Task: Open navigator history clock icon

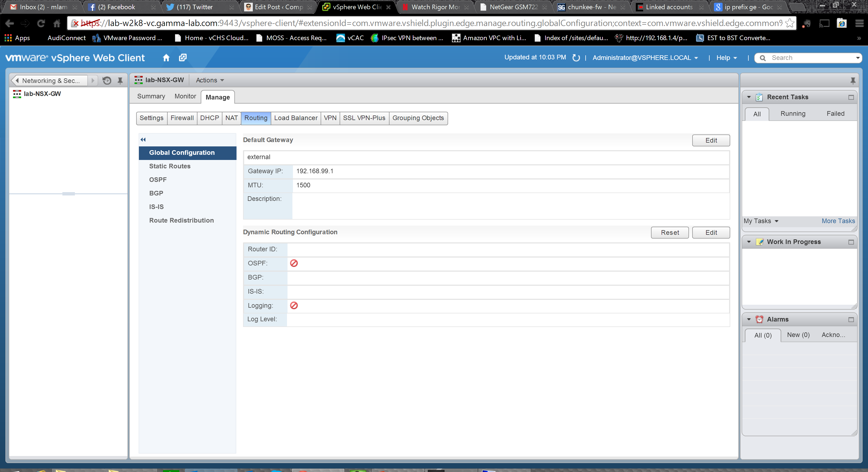Action: pos(107,81)
